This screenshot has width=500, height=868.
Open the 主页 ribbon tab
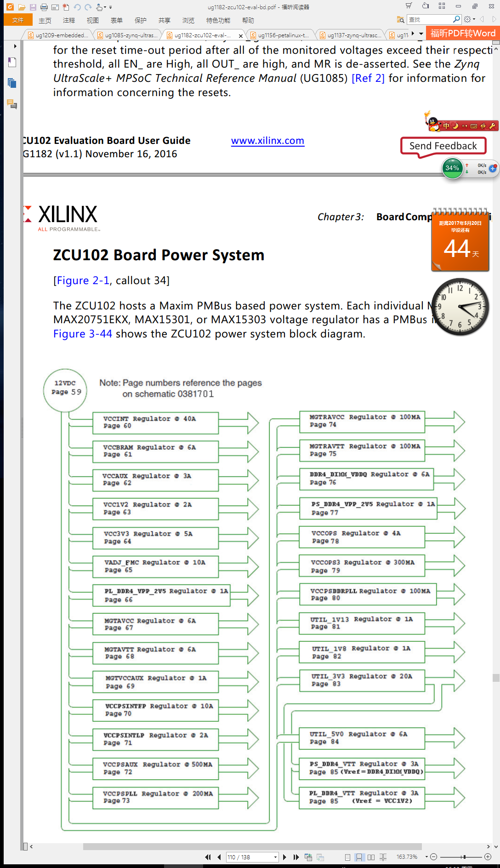[45, 20]
